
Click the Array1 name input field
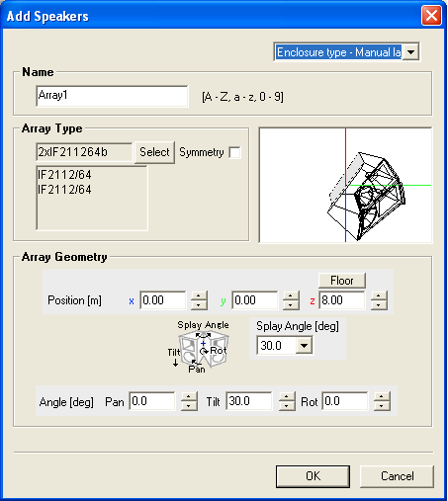click(x=112, y=96)
